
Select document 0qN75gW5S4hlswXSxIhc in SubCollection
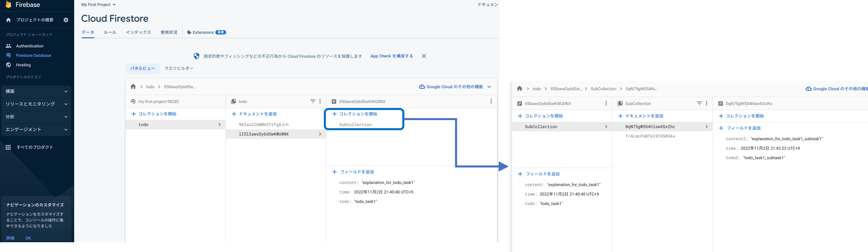pyautogui.click(x=662, y=127)
